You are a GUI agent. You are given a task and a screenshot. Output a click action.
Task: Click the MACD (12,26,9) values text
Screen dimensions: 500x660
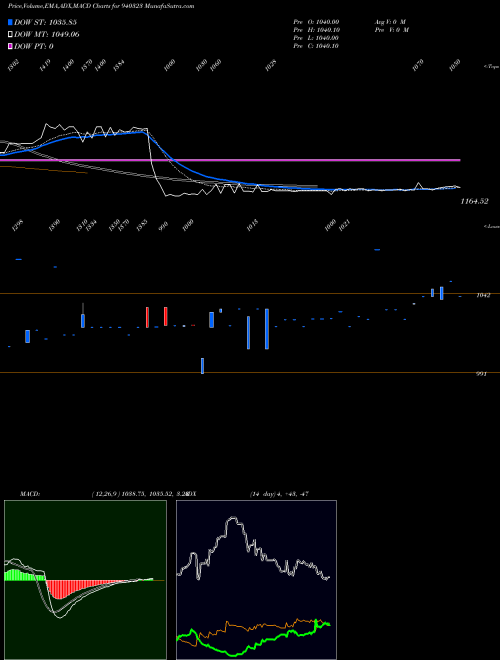139,493
